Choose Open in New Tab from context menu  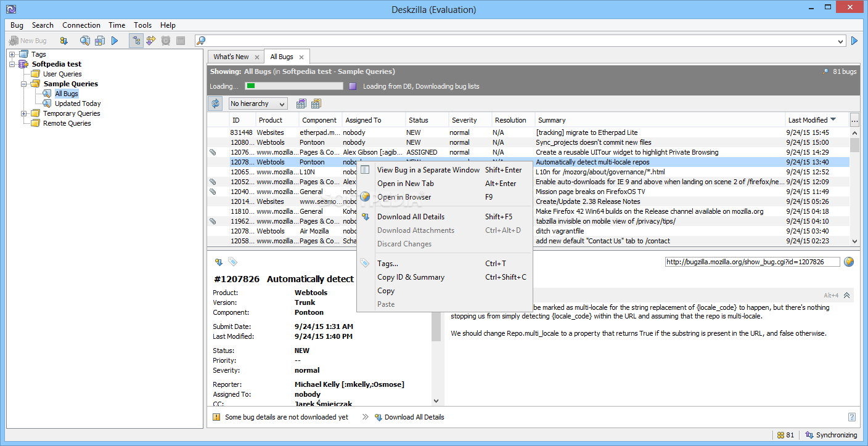pos(444,184)
